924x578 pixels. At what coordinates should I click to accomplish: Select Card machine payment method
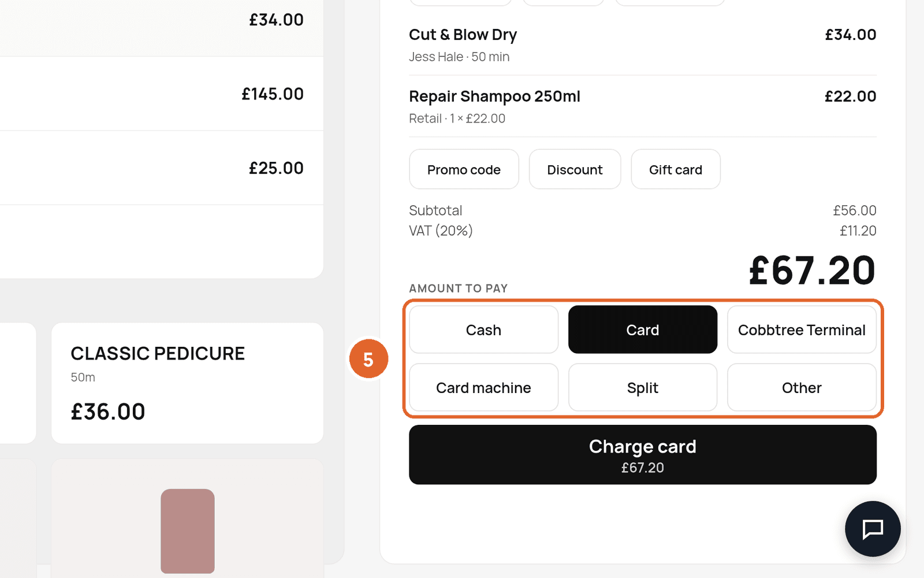483,387
